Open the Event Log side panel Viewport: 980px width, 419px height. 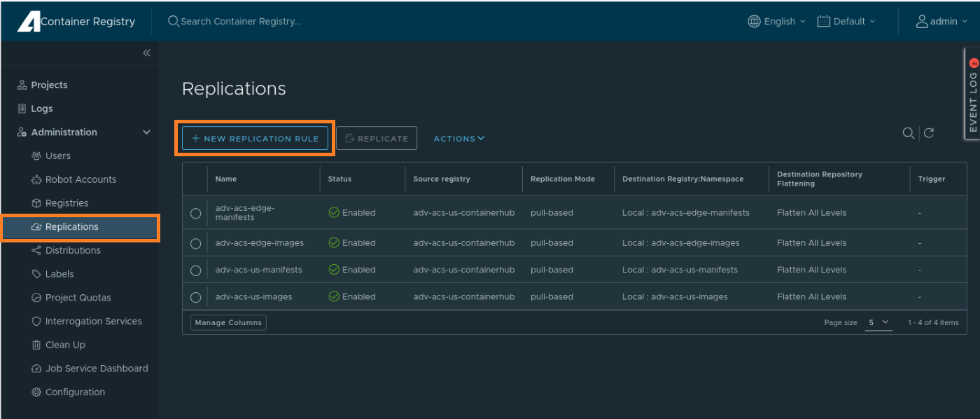point(972,95)
